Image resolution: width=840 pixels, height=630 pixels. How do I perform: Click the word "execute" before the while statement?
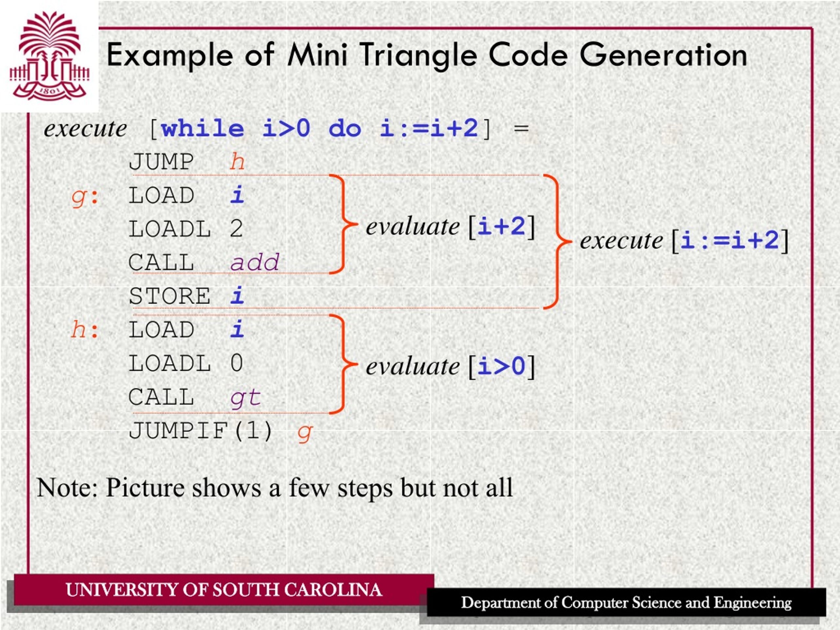click(x=85, y=128)
